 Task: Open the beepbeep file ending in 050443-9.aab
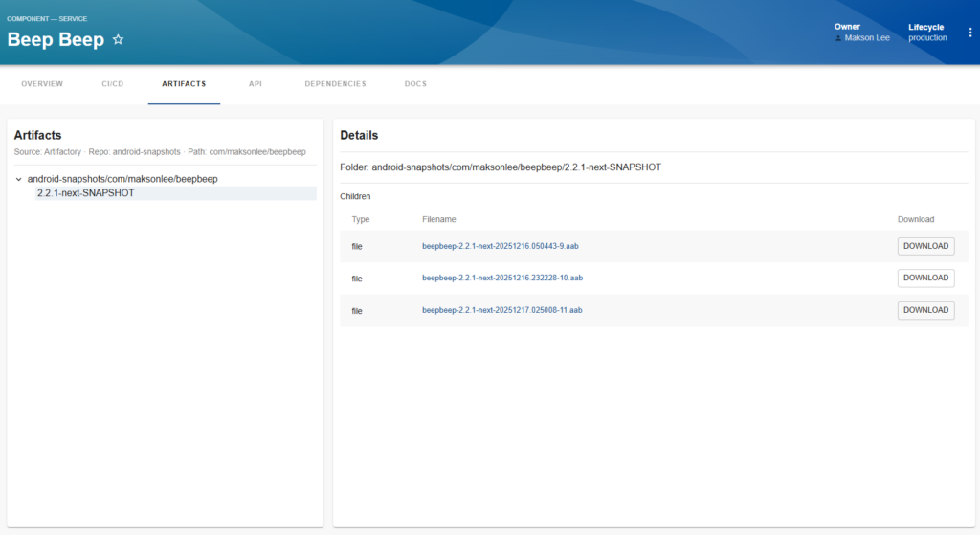(500, 246)
